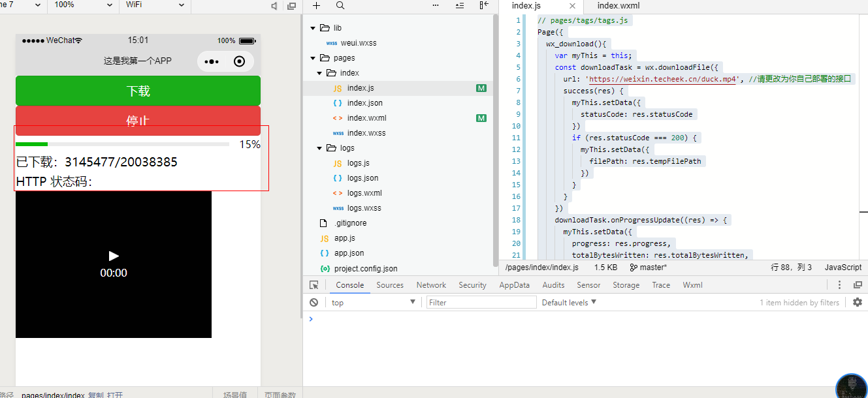Image resolution: width=868 pixels, height=398 pixels.
Task: Collapse the lib folder in the file tree
Action: click(313, 28)
